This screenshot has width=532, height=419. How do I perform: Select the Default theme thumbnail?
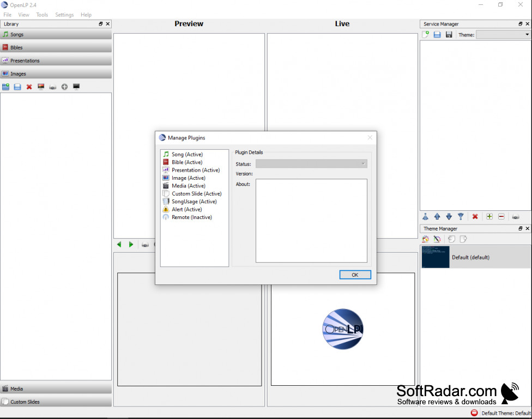[436, 257]
